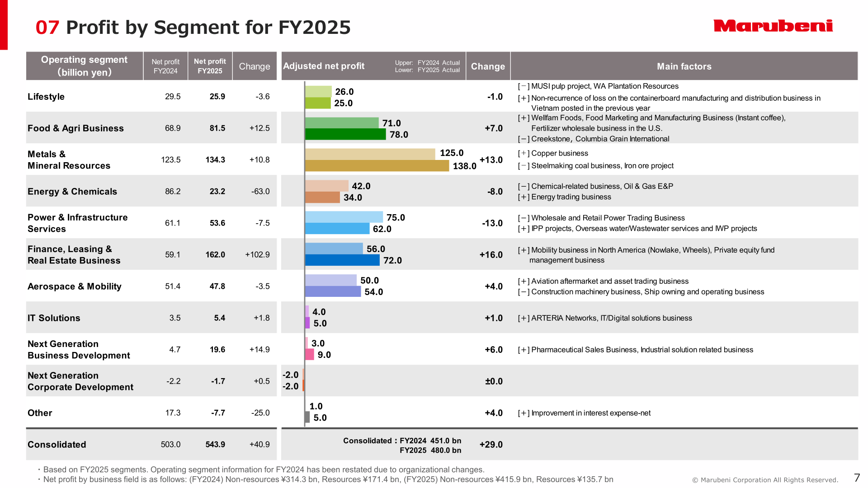Click 'Wholesale and Retail Power Trading Business' factor
This screenshot has width=868, height=488.
coord(608,218)
